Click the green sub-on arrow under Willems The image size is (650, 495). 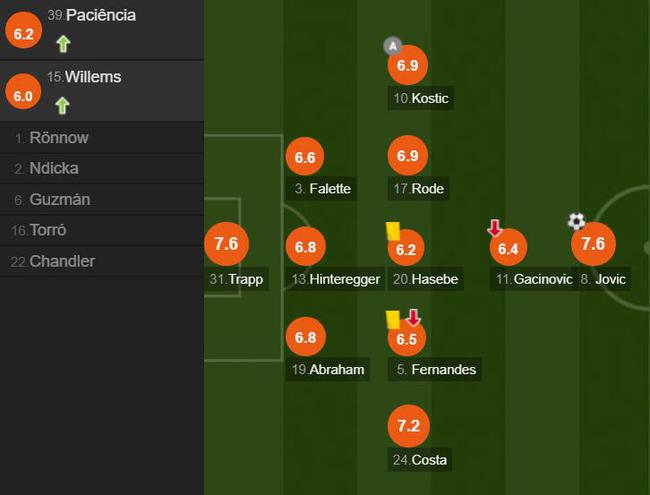[63, 106]
